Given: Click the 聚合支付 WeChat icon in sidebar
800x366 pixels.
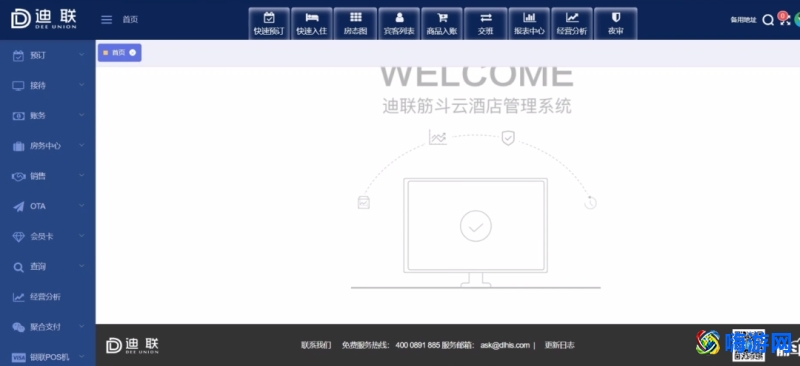Looking at the screenshot, I should 18,327.
